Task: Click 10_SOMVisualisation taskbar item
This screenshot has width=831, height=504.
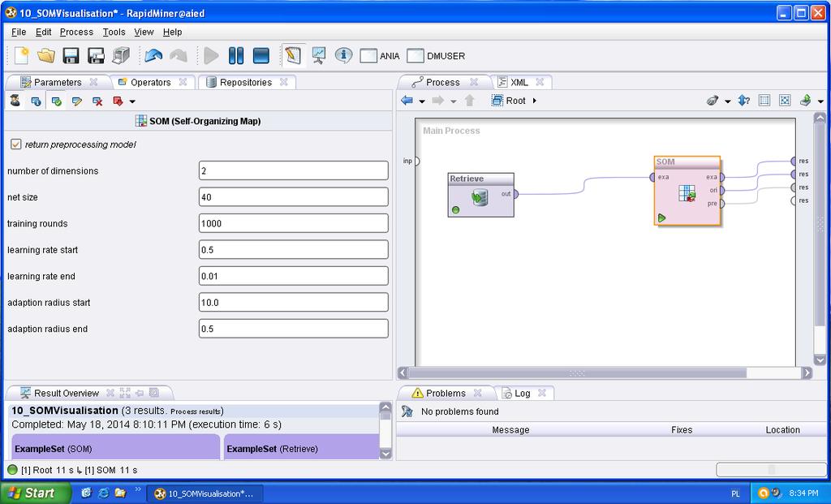Action: click(204, 493)
